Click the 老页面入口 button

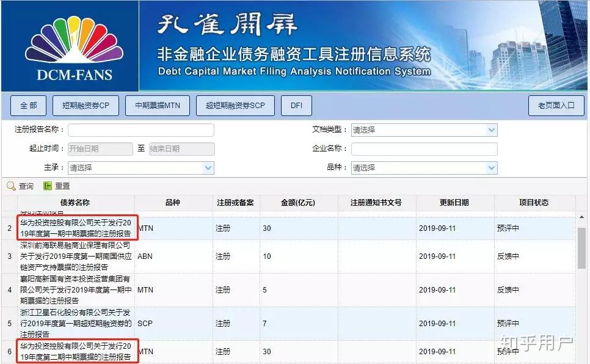(556, 106)
